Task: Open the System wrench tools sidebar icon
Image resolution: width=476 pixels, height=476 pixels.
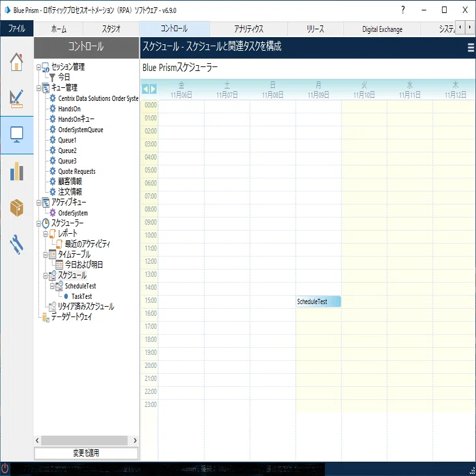Action: (16, 244)
